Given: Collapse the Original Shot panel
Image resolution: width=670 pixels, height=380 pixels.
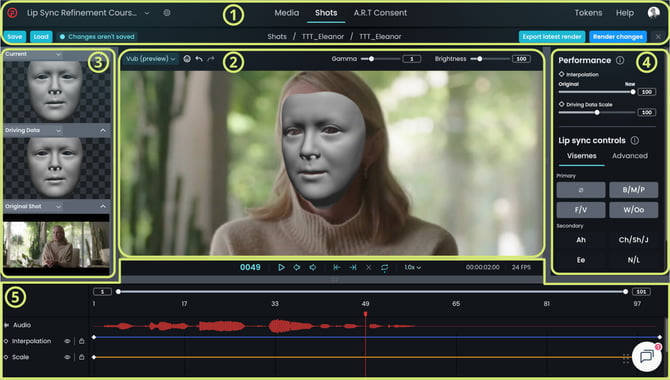Looking at the screenshot, I should [x=103, y=206].
